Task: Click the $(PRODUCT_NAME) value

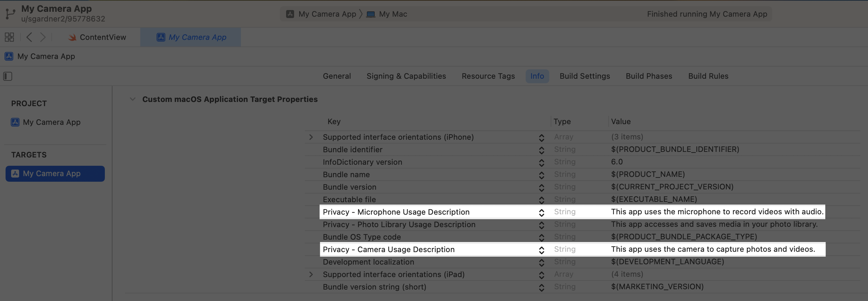Action: (648, 174)
